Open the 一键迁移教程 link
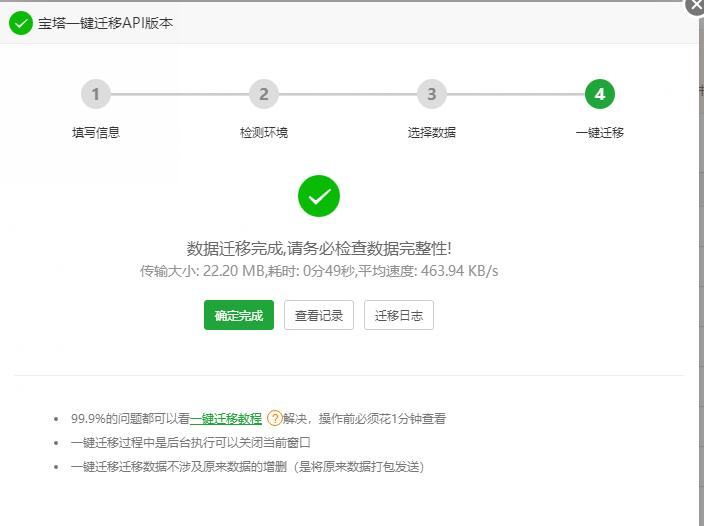Image resolution: width=704 pixels, height=526 pixels. (x=226, y=419)
